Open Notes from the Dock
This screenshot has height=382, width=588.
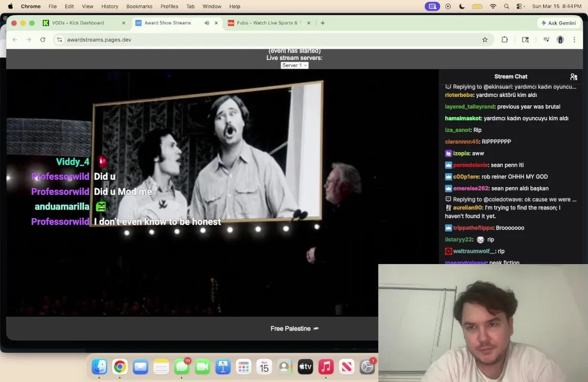161,367
